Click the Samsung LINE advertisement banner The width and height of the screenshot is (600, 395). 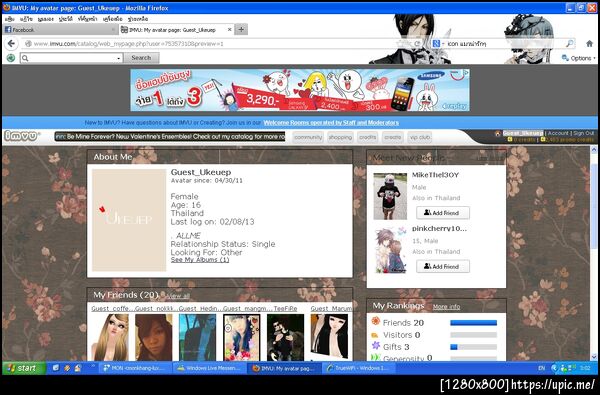click(x=300, y=90)
